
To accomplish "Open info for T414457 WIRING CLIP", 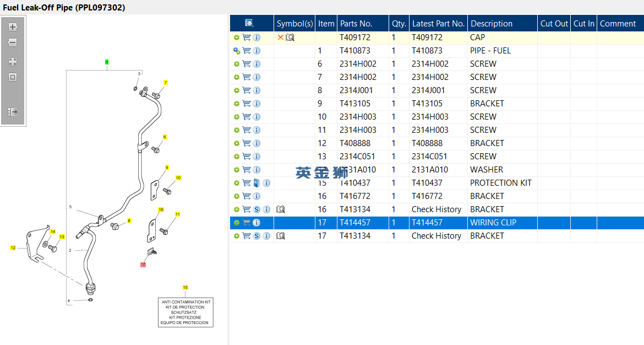I will (256, 223).
